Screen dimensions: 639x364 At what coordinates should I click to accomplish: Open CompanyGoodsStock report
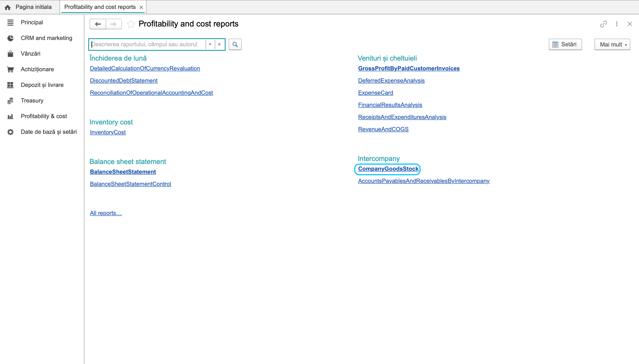pyautogui.click(x=388, y=169)
